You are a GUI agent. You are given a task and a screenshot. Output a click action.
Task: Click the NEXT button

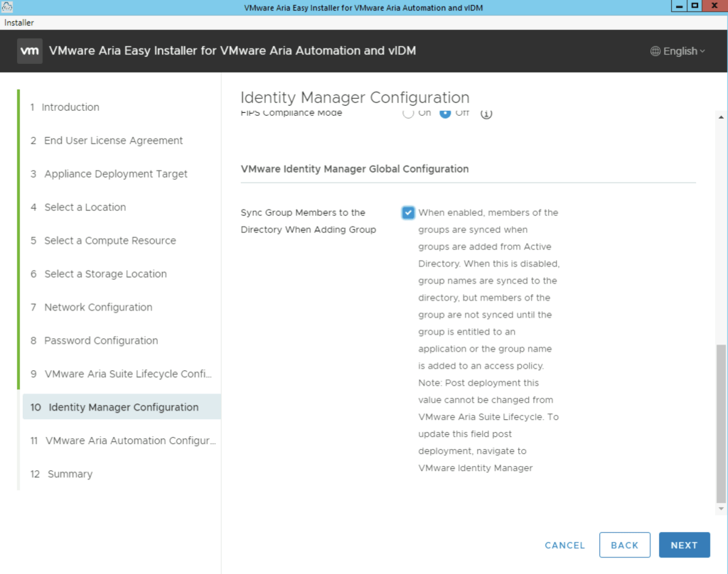click(684, 546)
